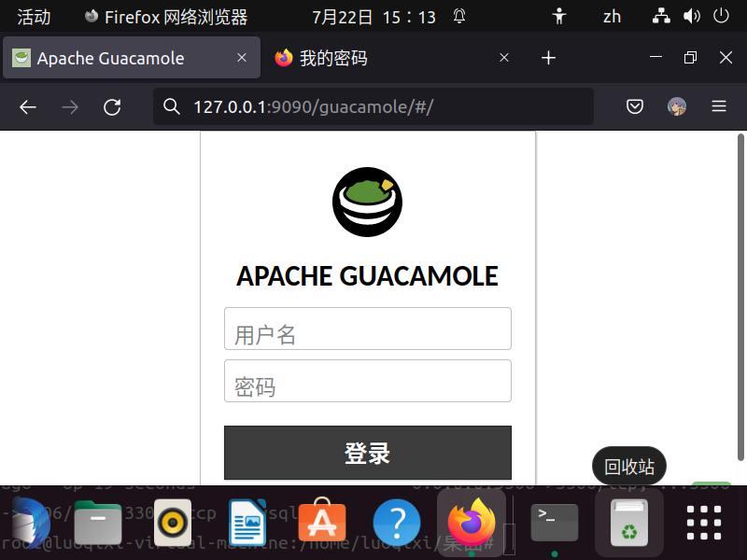
Task: Open the 活动 overview
Action: [x=34, y=16]
